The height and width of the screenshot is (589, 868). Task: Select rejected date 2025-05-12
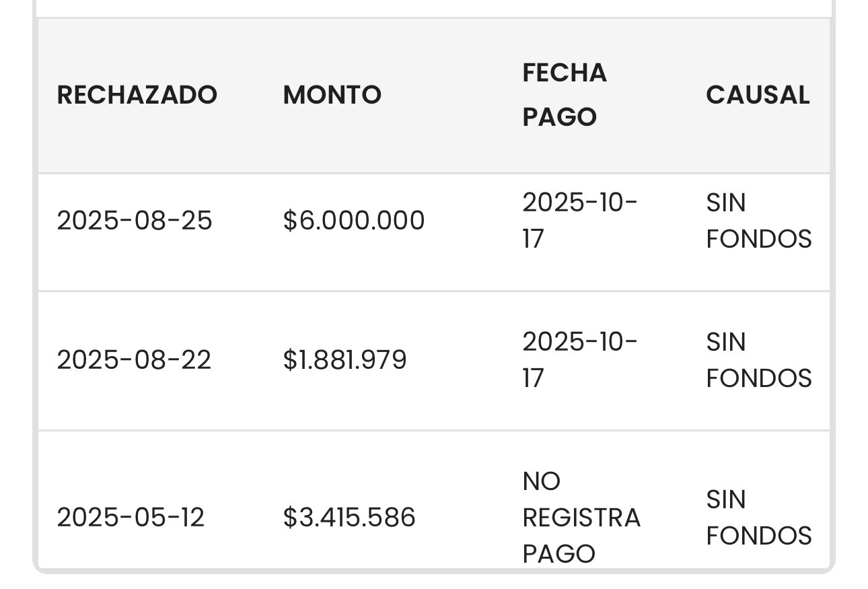(131, 518)
